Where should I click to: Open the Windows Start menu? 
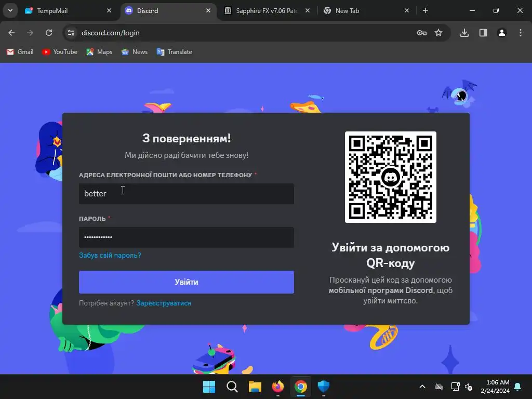209,387
